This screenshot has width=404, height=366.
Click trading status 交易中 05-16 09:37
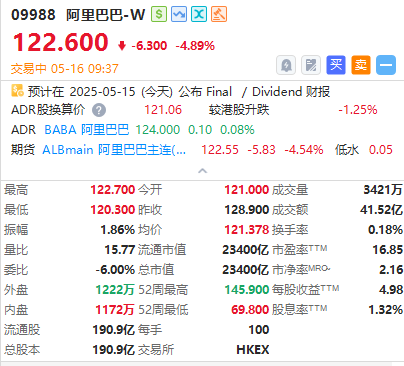pyautogui.click(x=65, y=69)
